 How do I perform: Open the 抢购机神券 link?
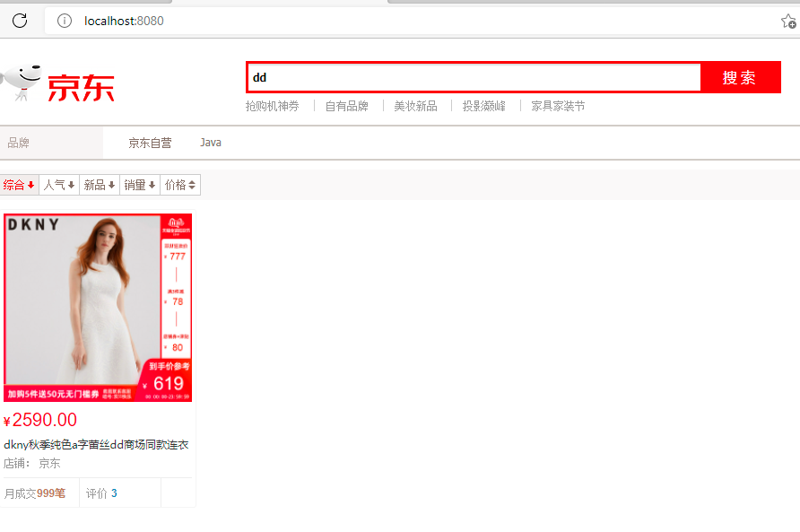tap(273, 106)
